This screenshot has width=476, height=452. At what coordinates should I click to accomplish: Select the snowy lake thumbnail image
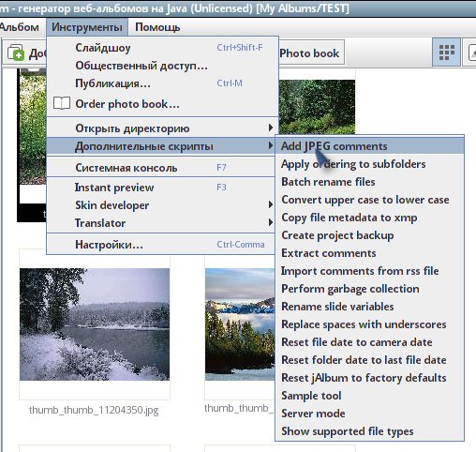(95, 324)
